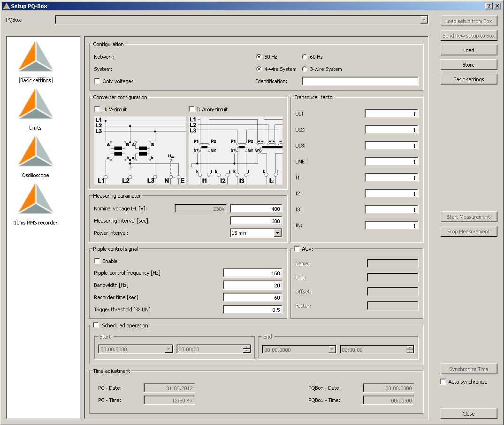504x425 pixels.
Task: Click the Trigger threshold field
Action: 252,310
